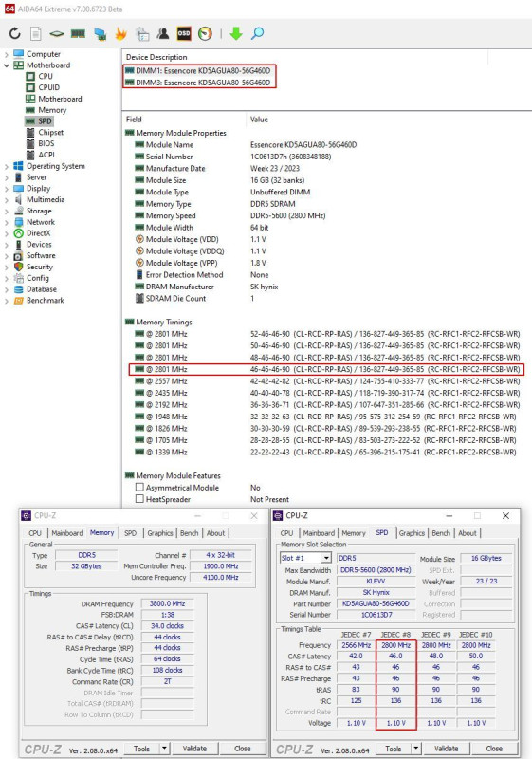532x759 pixels.
Task: Open Bench tab in right CPU-Z window
Action: [441, 532]
